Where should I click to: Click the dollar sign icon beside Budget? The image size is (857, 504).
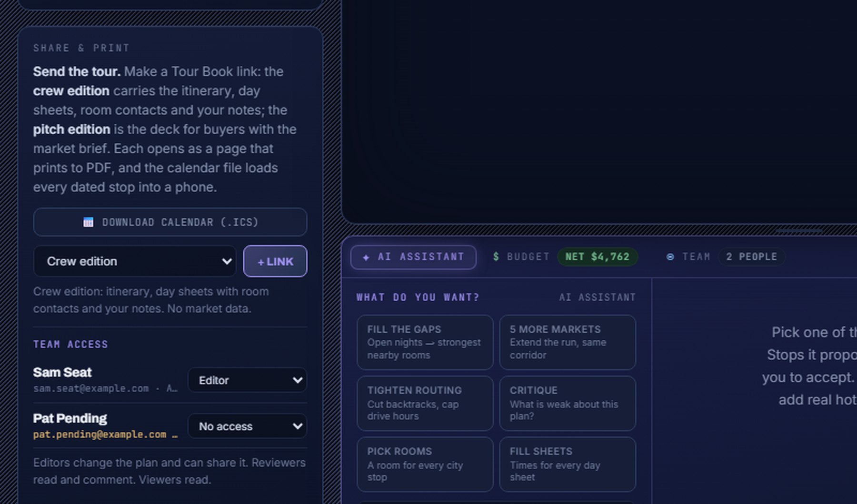click(496, 257)
